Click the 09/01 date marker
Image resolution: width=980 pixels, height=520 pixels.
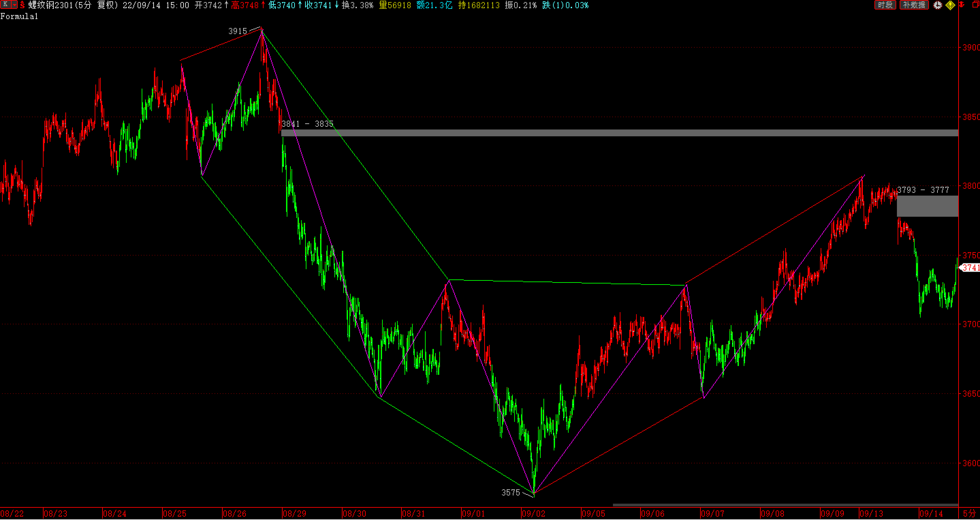coord(474,514)
